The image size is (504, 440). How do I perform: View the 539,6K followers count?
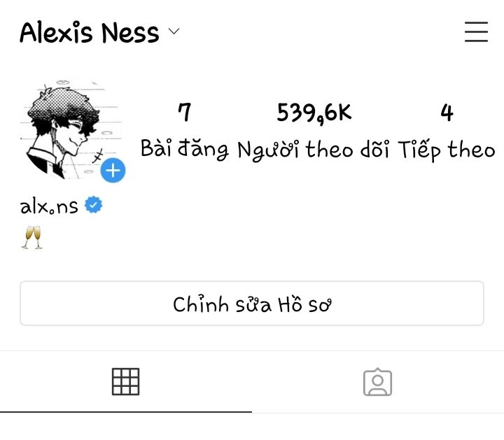[x=314, y=113]
